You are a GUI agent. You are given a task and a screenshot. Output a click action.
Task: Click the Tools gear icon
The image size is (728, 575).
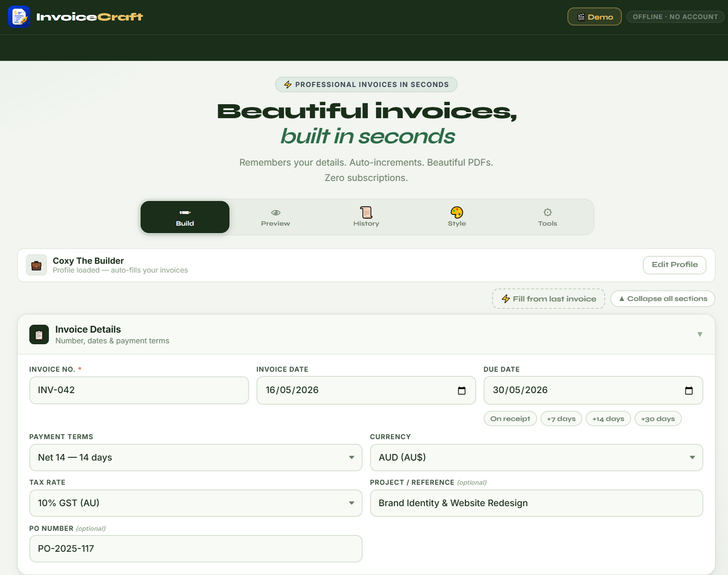tap(548, 213)
